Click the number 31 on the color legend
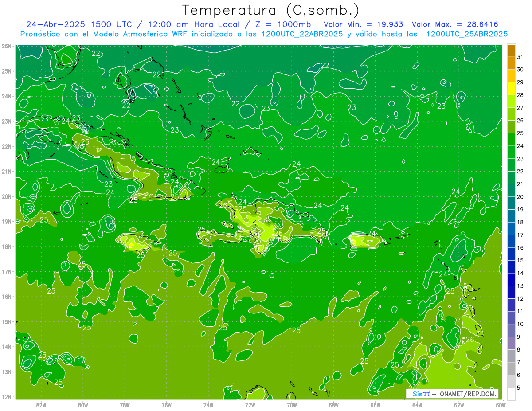 pos(520,57)
